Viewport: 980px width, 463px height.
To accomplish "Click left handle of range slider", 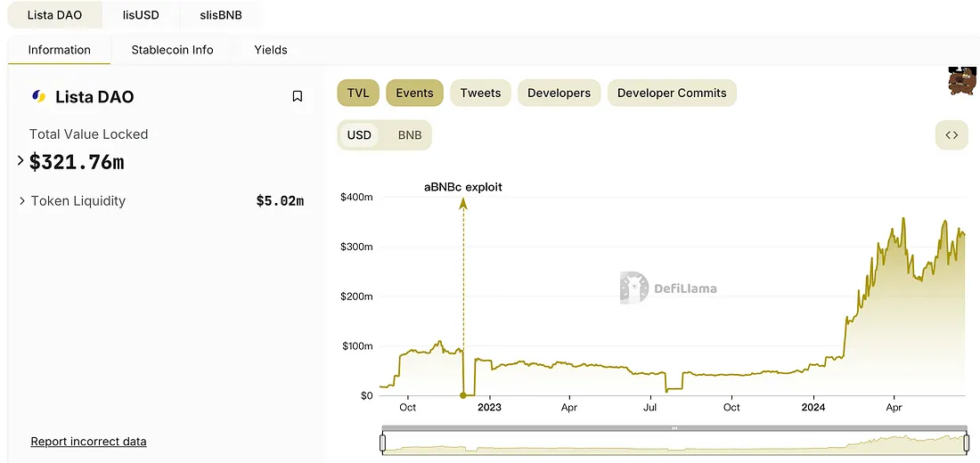I will pyautogui.click(x=383, y=442).
